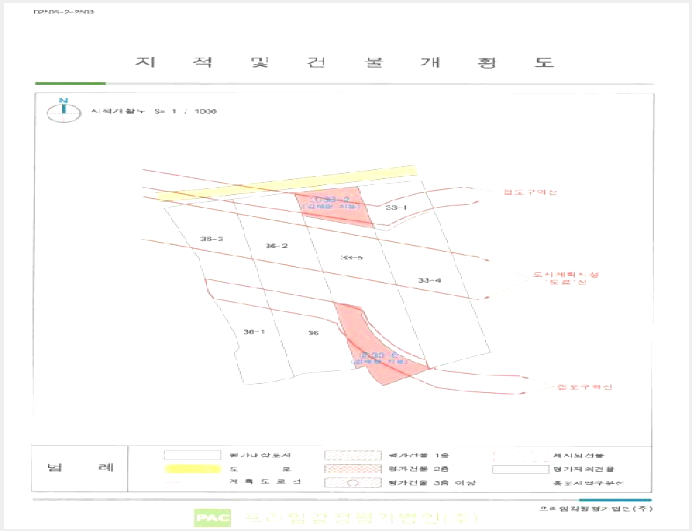Click the lower red '접도구역선' annotation
The height and width of the screenshot is (531, 692).
[x=585, y=387]
